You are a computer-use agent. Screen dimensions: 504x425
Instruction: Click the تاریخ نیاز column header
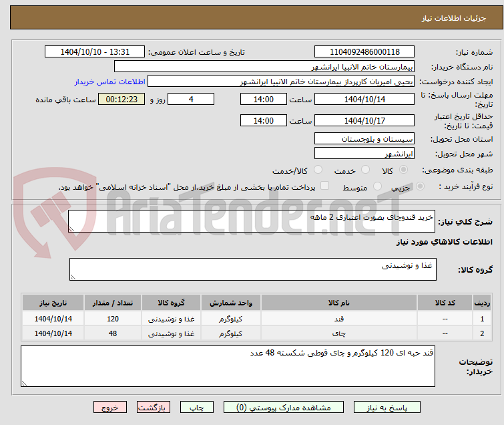coord(53,303)
